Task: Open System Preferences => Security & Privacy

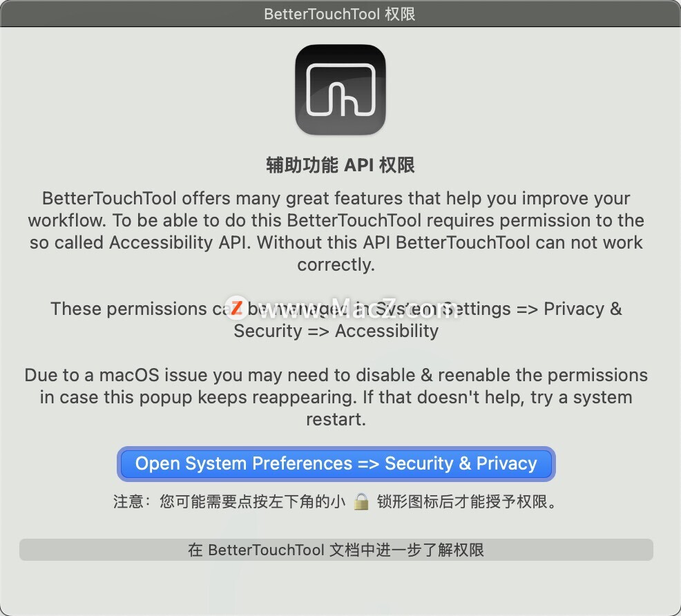Action: click(336, 463)
